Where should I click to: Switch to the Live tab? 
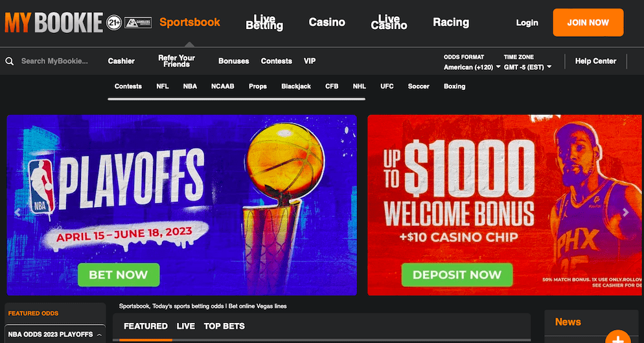click(x=186, y=326)
